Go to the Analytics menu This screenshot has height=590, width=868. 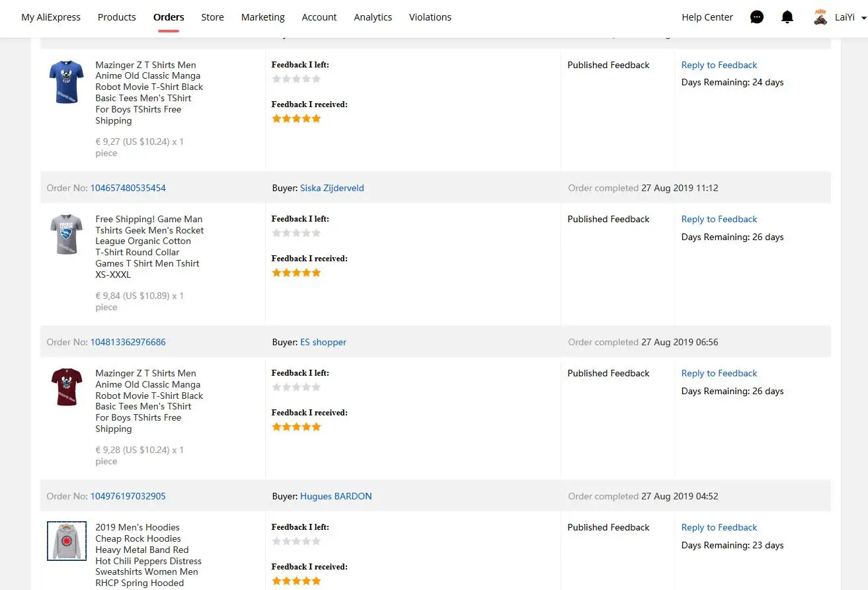pos(373,17)
